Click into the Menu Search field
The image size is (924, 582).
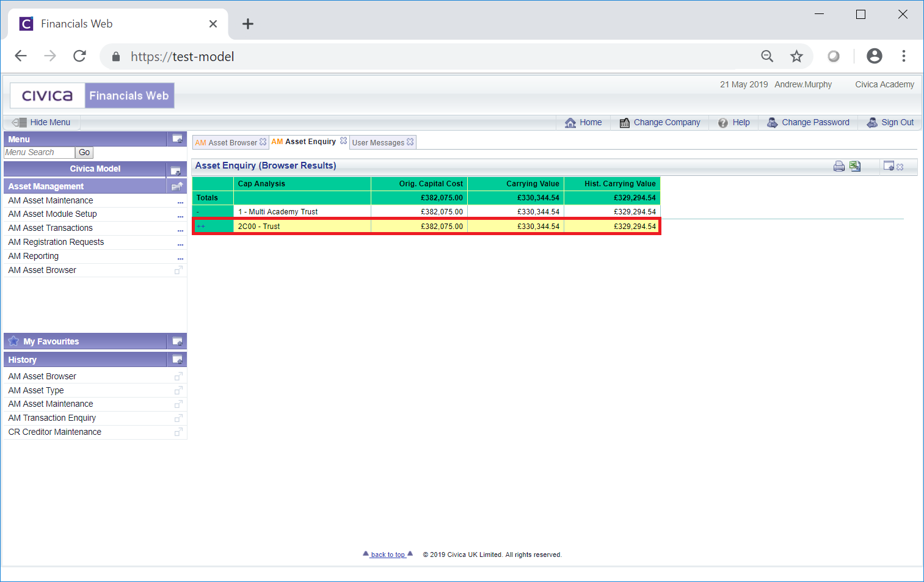[x=39, y=152]
